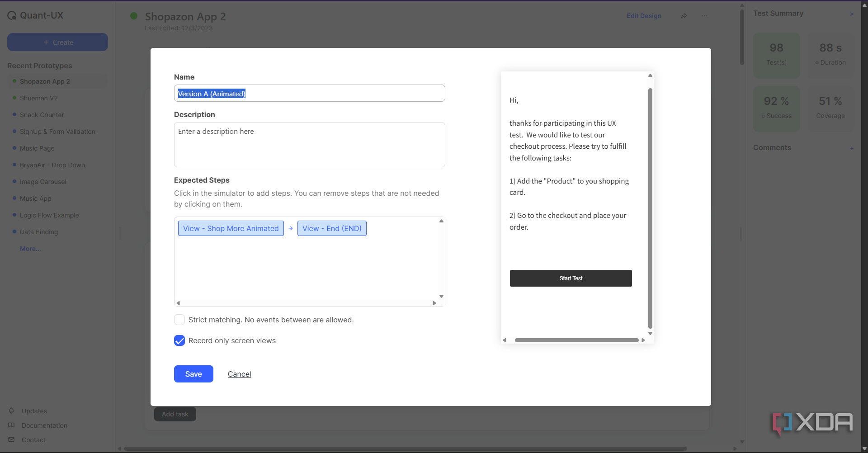Open Logic Flow Example prototype
868x453 pixels.
tap(49, 215)
